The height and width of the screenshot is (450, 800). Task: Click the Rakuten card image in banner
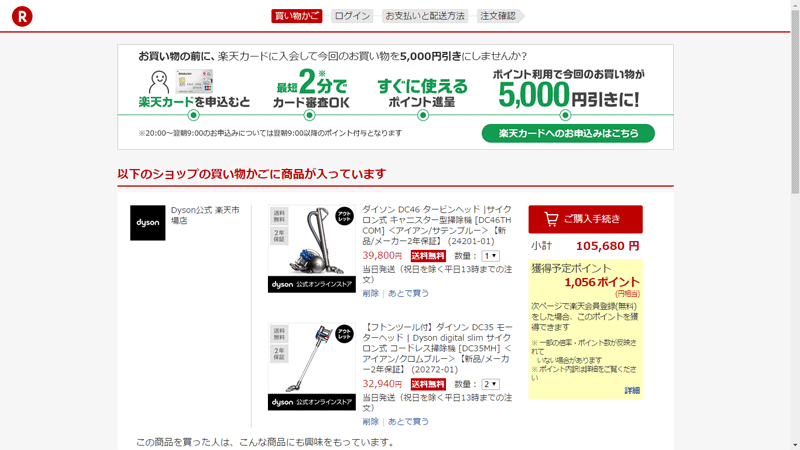194,82
